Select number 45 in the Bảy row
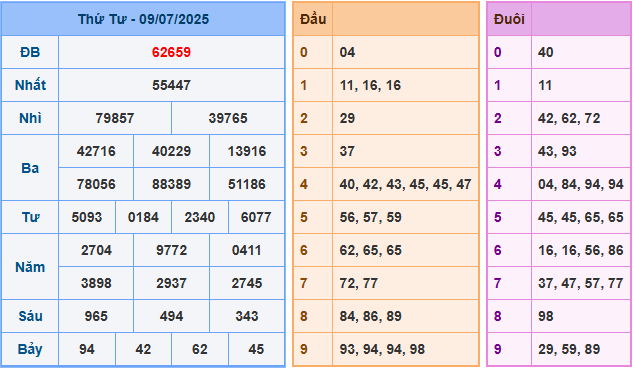The width and height of the screenshot is (633, 368). pyautogui.click(x=256, y=349)
